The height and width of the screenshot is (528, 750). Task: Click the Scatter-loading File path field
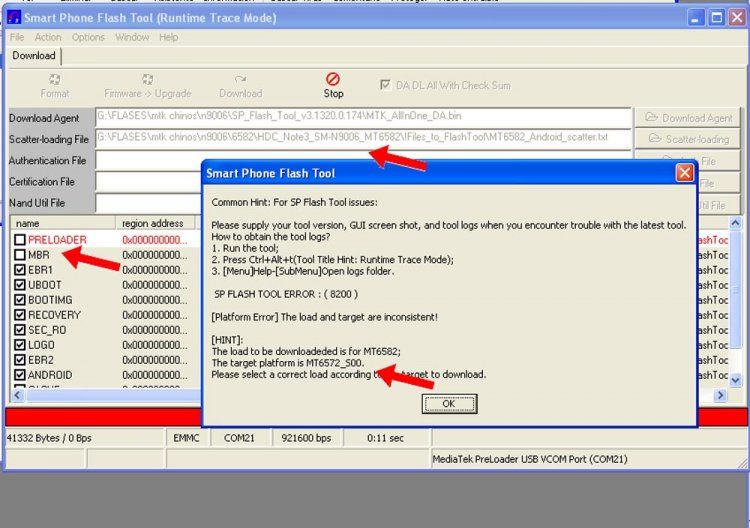pyautogui.click(x=364, y=138)
